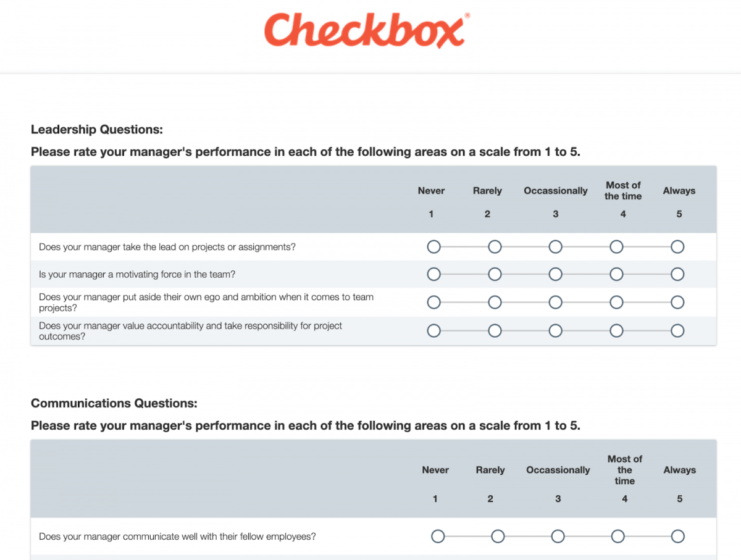Select 'Always' for manager communicating with employees
Image resolution: width=741 pixels, height=560 pixels.
pyautogui.click(x=677, y=536)
